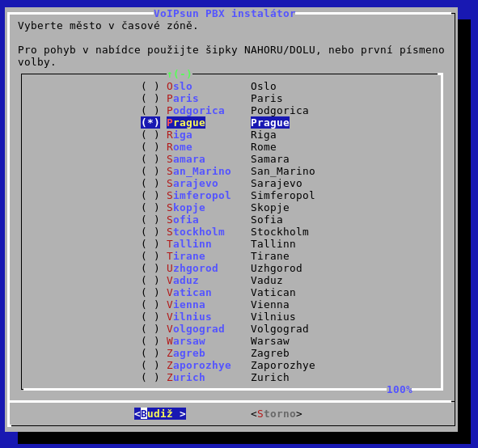Select the Zurich radio button
478x448 pixels.
pos(150,378)
